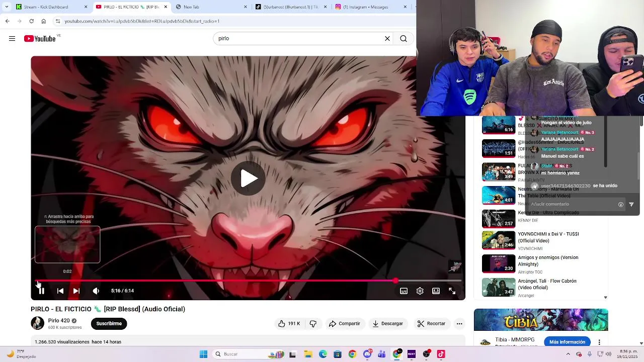The image size is (644, 362).
Task: Switch to theater mode
Action: (436, 291)
